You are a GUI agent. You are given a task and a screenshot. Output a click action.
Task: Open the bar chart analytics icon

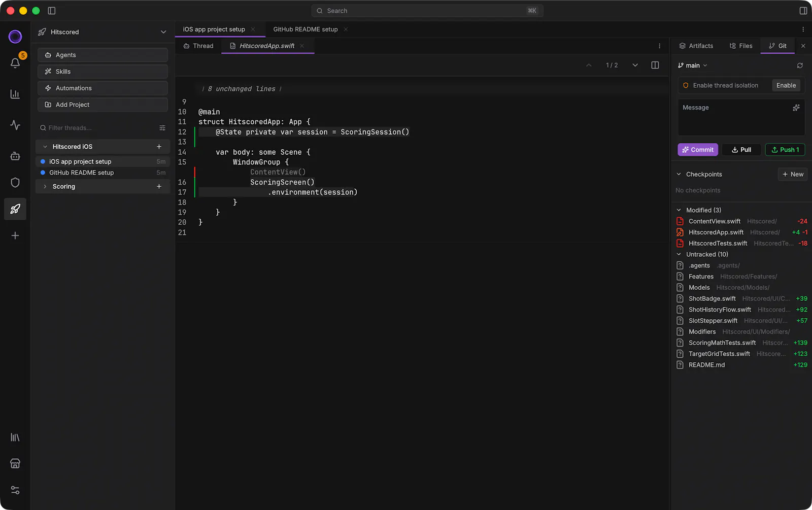pos(15,94)
